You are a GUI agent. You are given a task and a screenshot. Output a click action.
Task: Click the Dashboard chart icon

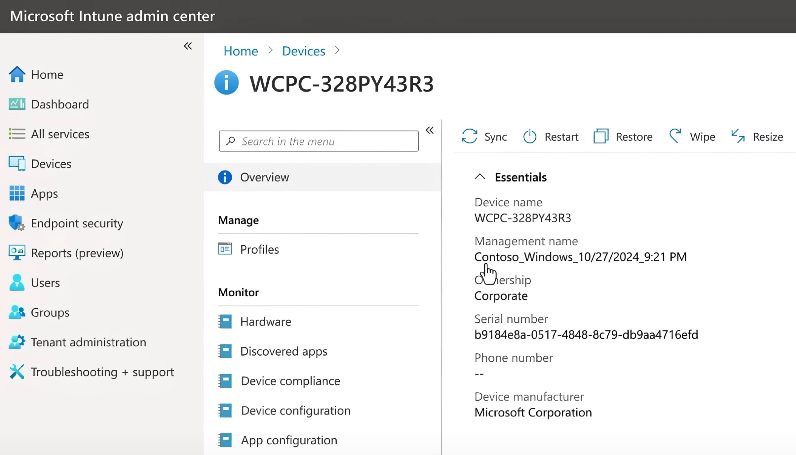click(x=16, y=104)
